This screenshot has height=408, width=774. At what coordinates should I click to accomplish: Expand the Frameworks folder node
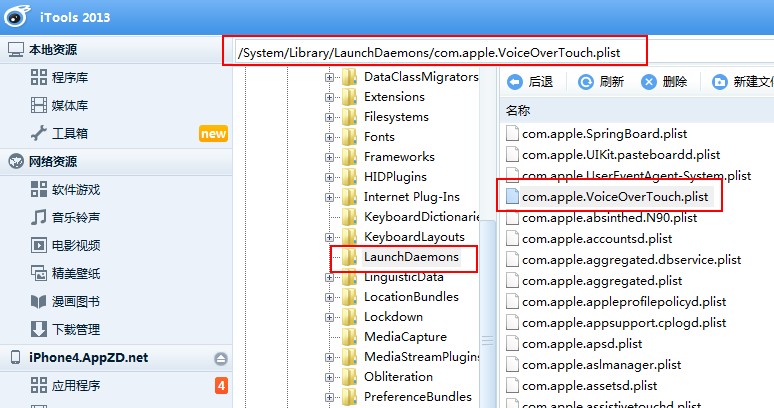click(329, 157)
